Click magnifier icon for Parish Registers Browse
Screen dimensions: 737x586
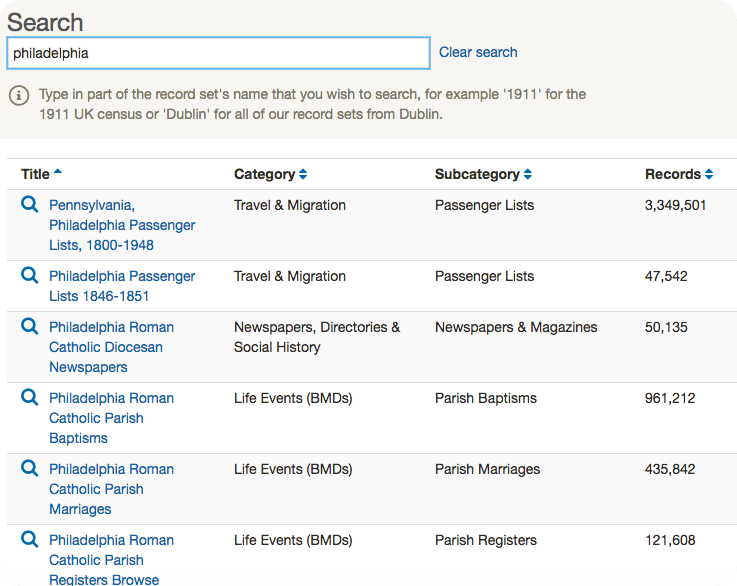[x=30, y=540]
